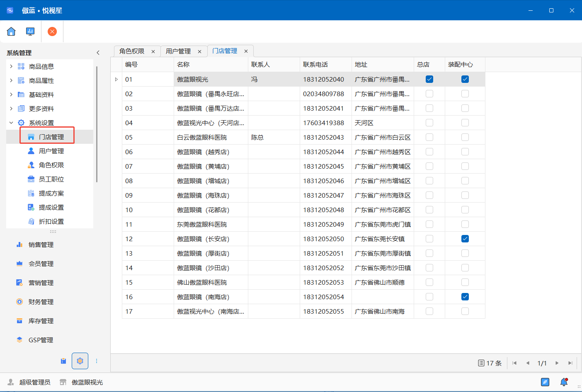
Task: Uncheck 总店 checkbox for store 01
Action: pos(429,79)
